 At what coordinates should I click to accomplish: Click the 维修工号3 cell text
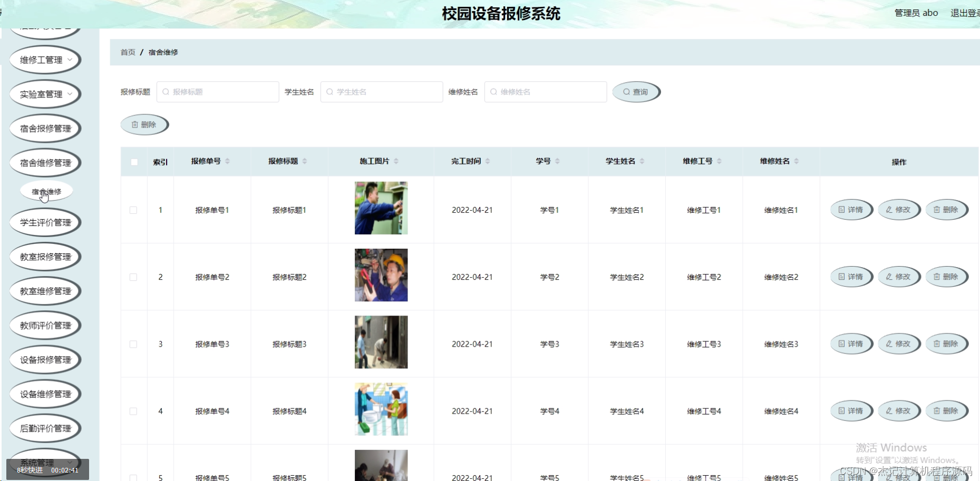tap(704, 344)
